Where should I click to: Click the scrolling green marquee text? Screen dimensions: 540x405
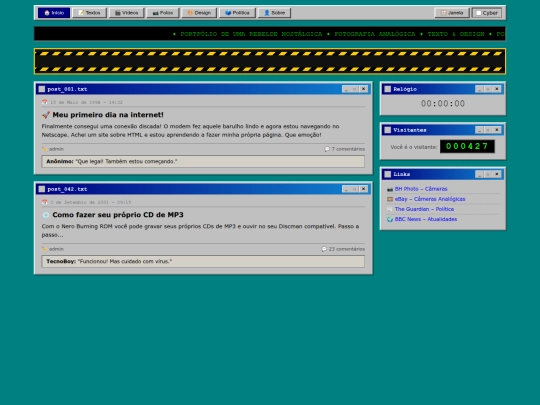pos(339,34)
